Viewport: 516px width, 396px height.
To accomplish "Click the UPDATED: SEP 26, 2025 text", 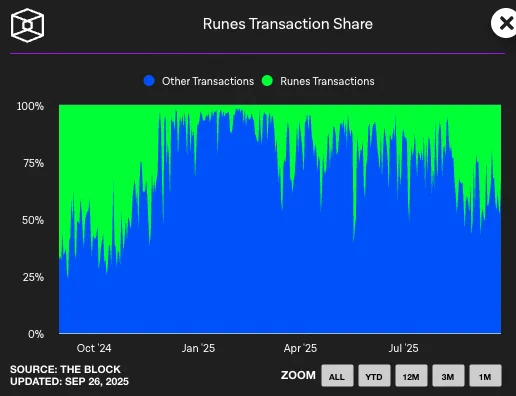I will 69,381.
